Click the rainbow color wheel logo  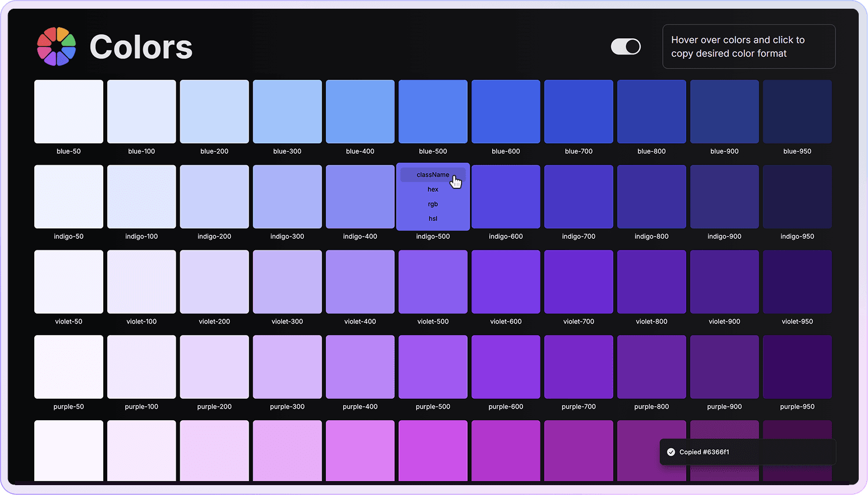[x=56, y=46]
